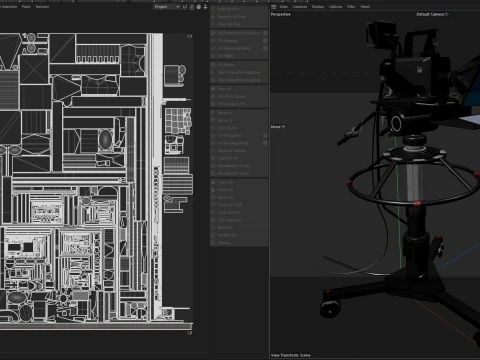This screenshot has width=480, height=360.
Task: Click the Default Camera label in viewport
Action: (432, 14)
